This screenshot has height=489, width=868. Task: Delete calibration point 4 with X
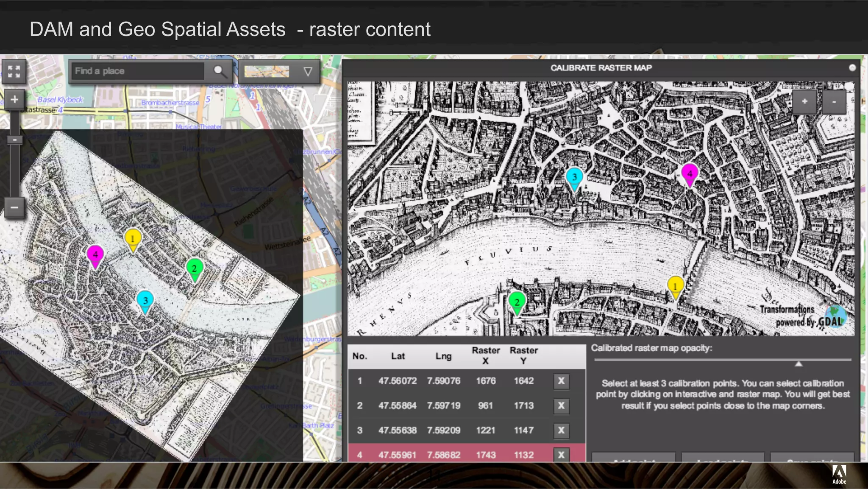click(561, 455)
